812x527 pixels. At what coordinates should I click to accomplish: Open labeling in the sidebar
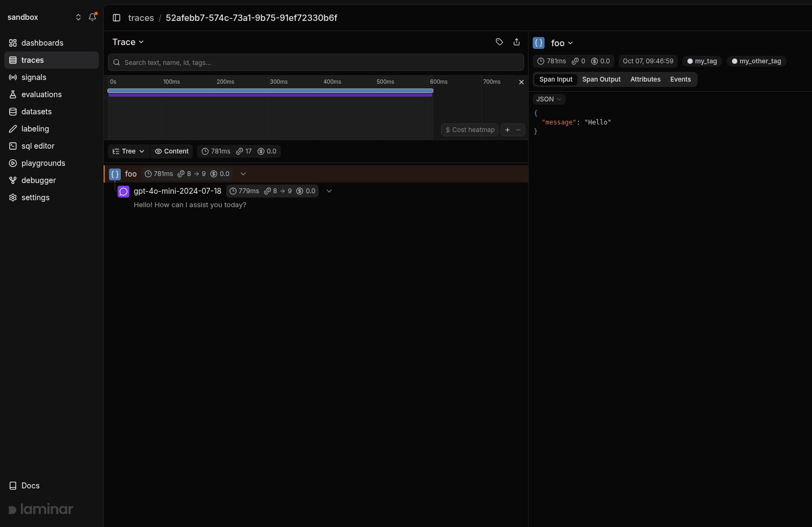click(52, 129)
